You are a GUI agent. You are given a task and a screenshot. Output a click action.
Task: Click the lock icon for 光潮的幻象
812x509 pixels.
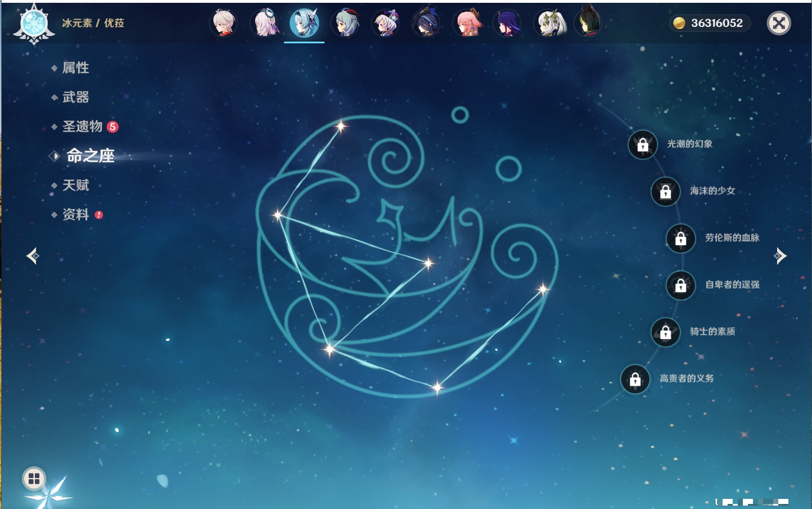pyautogui.click(x=643, y=145)
